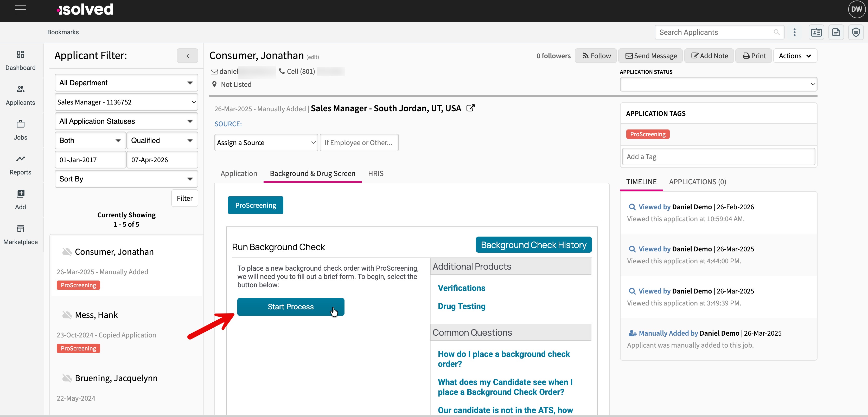Image resolution: width=868 pixels, height=417 pixels.
Task: Click the Dashboard sidebar icon
Action: 20,55
